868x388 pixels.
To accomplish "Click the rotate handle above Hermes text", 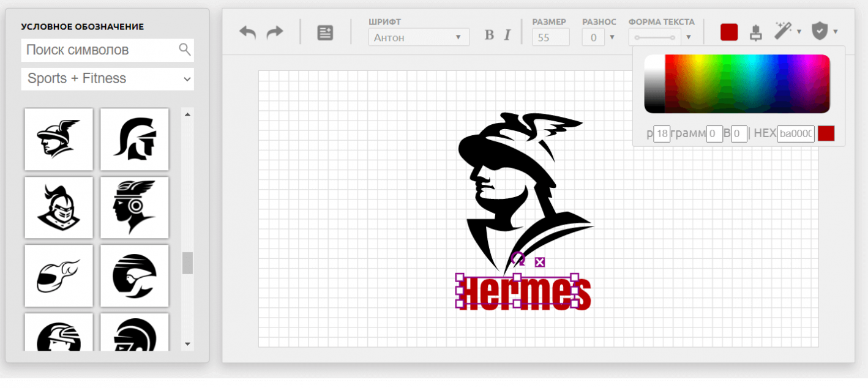I will tap(518, 258).
